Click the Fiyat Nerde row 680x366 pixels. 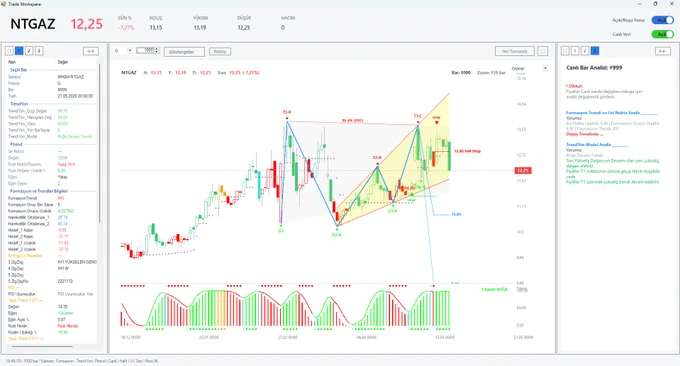51,326
